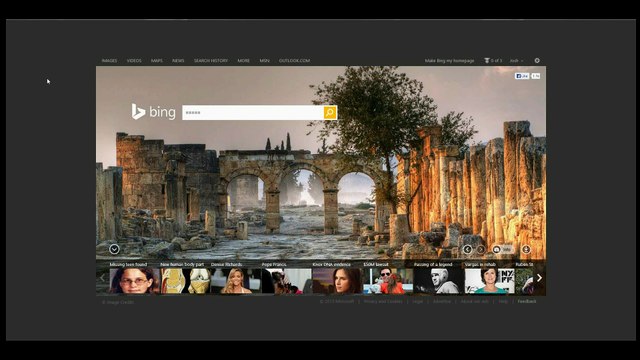Click the Feedback link in footer
Viewport: 640px width, 360px height.
(x=527, y=302)
